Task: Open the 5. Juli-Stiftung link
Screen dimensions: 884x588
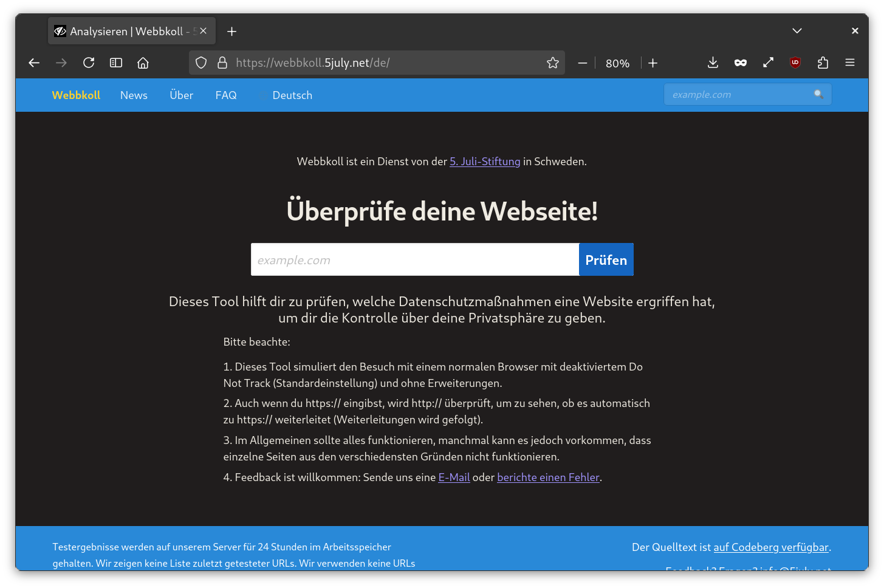Action: [x=485, y=162]
